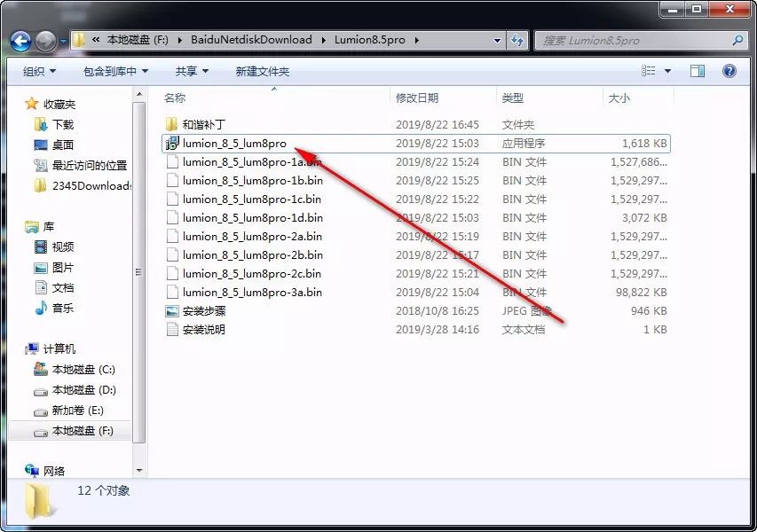Screen dimensions: 757x532
Task: Click the sidebar scrollbar down arrow
Action: pos(139,470)
